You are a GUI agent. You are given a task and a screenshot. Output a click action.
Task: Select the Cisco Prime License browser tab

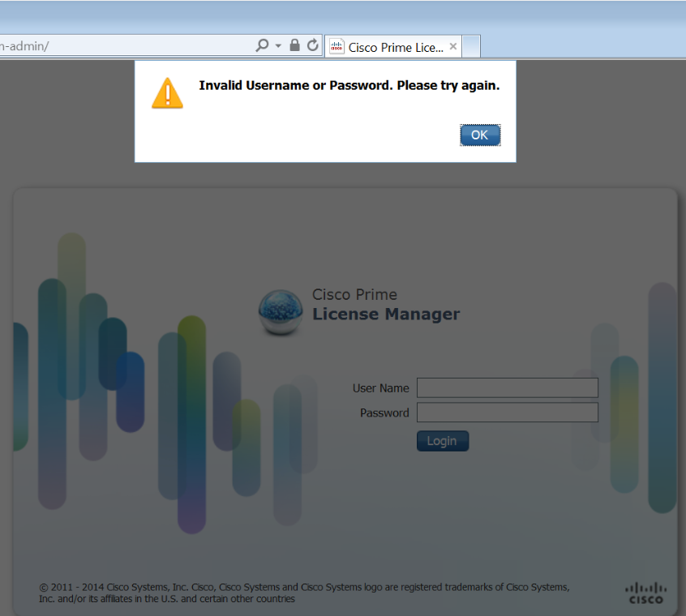(x=393, y=46)
